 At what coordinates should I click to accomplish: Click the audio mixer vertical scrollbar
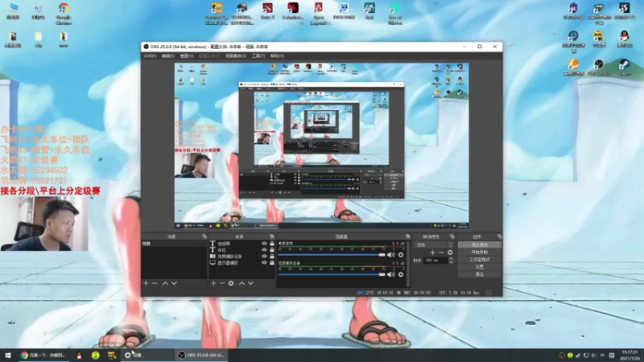point(408,264)
